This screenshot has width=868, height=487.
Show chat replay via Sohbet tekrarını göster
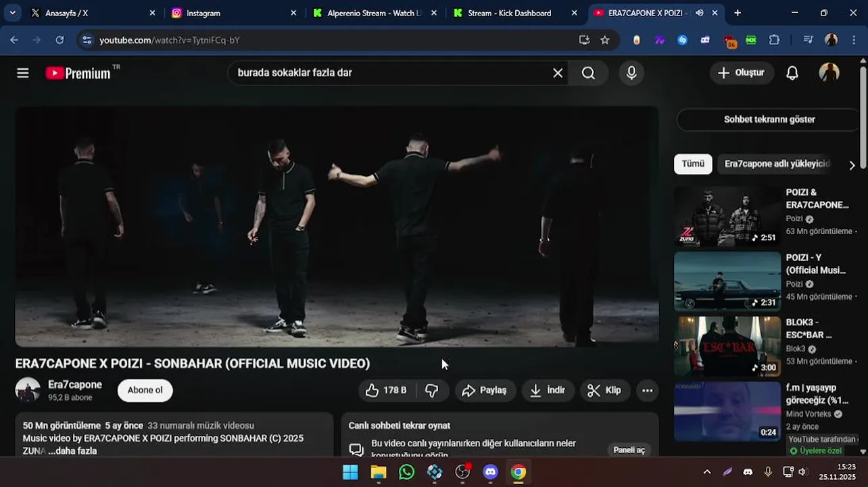[x=769, y=120]
